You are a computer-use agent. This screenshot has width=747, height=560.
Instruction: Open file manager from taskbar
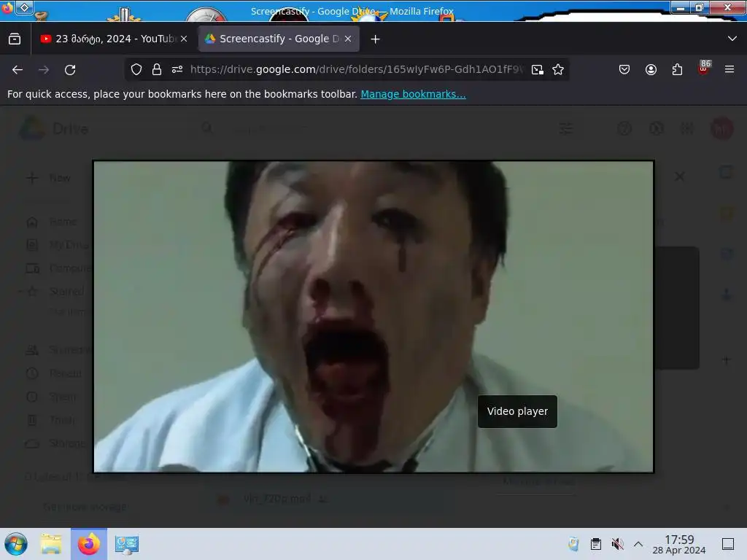(x=51, y=544)
